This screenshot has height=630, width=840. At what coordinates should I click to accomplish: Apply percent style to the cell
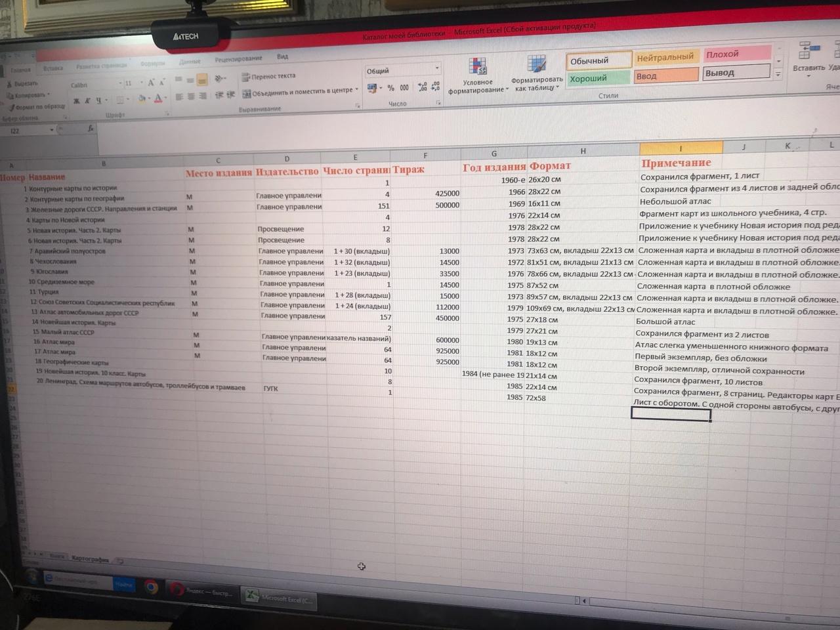click(x=390, y=88)
